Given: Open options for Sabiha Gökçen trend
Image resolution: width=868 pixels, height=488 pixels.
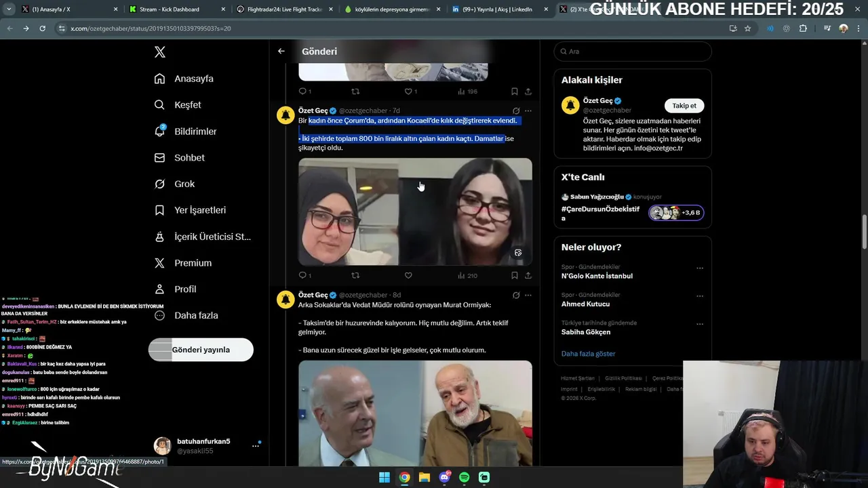Looking at the screenshot, I should point(700,324).
